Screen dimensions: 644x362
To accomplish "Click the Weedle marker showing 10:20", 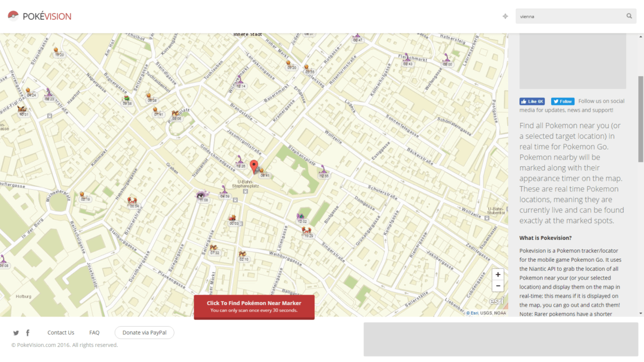I will (58, 50).
